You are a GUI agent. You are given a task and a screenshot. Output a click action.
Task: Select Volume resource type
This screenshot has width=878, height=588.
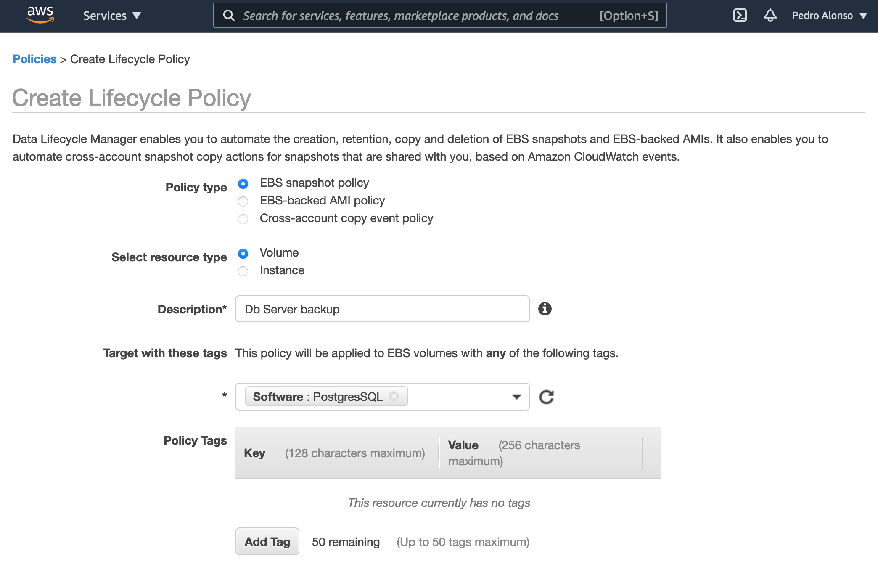(x=243, y=254)
